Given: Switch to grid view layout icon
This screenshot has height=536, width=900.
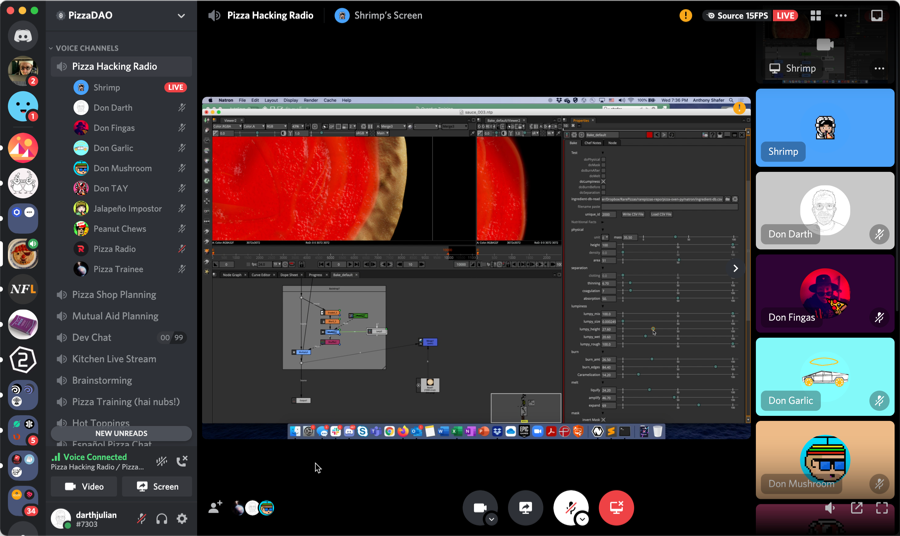Looking at the screenshot, I should (x=815, y=16).
